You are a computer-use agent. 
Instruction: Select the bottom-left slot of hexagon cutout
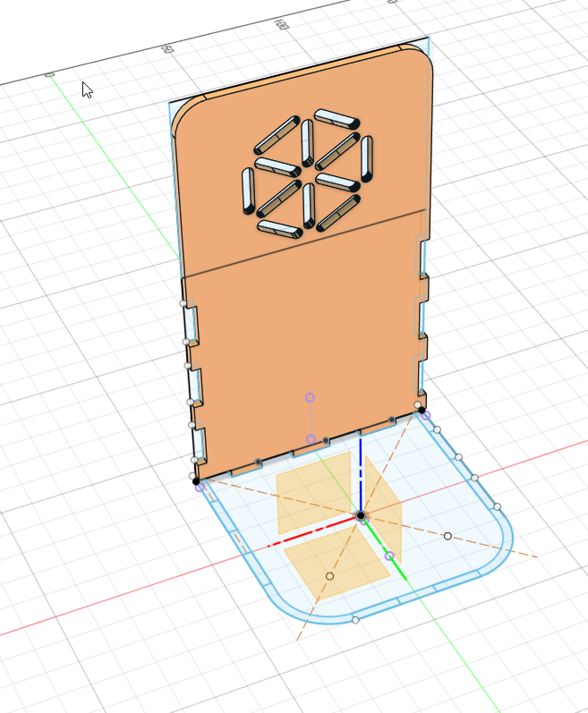[279, 229]
